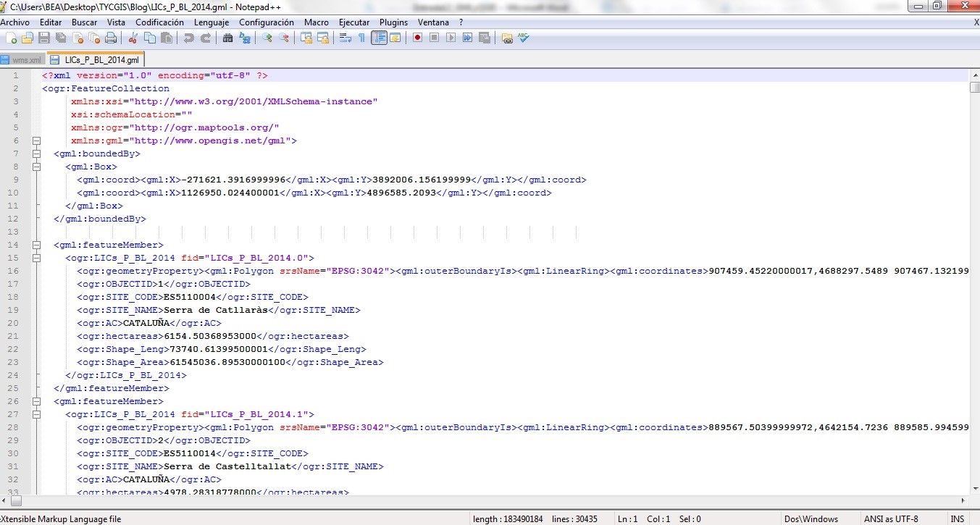Collapse the LICs_P_BL_2014.1 feature fold

point(36,413)
